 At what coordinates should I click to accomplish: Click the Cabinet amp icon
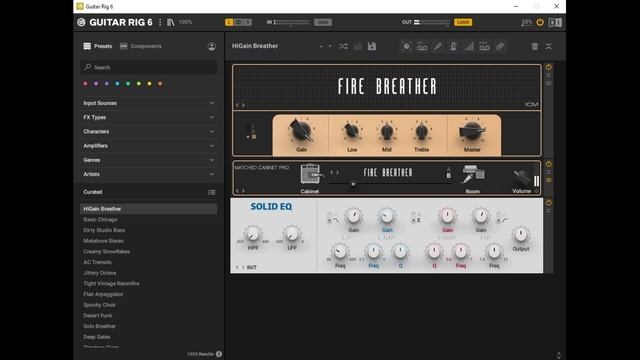(311, 174)
